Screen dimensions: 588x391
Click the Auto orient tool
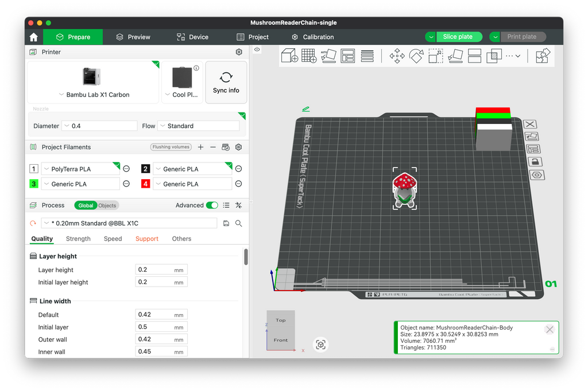pyautogui.click(x=328, y=56)
